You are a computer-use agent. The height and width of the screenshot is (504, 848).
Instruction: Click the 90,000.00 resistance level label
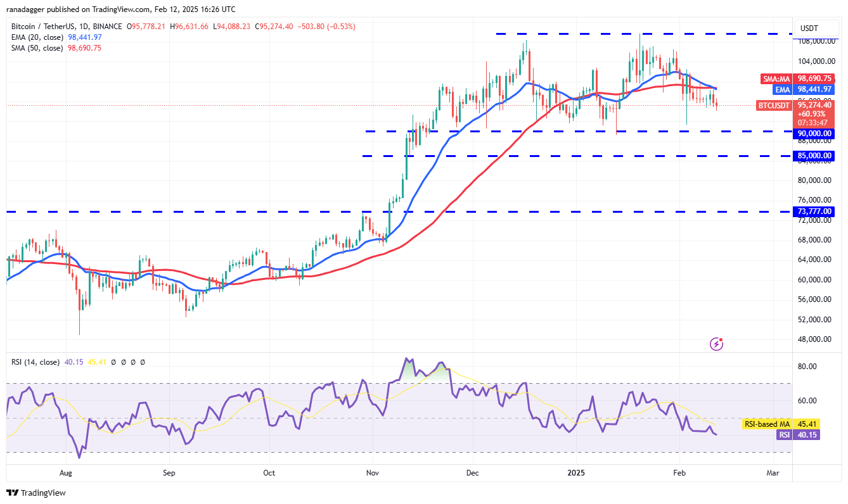(x=813, y=134)
